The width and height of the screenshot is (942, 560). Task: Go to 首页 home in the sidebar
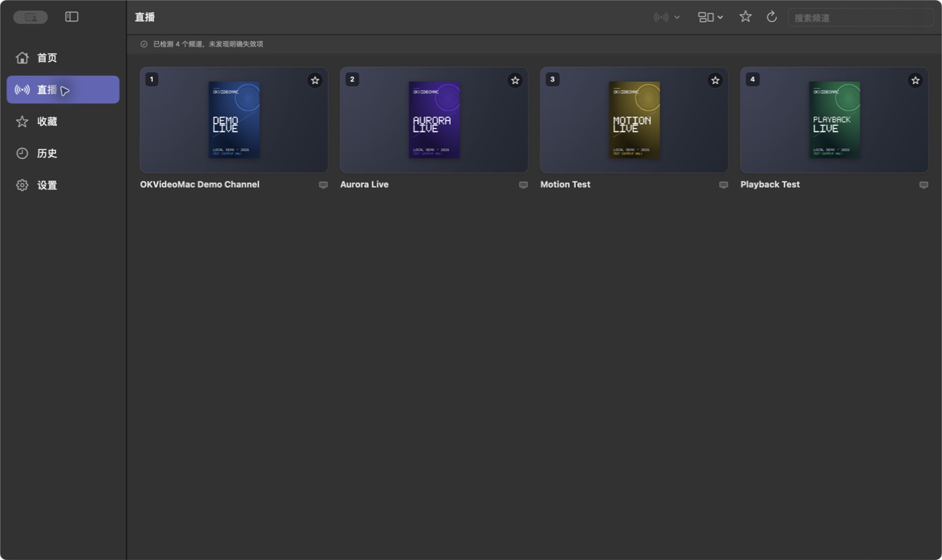63,58
